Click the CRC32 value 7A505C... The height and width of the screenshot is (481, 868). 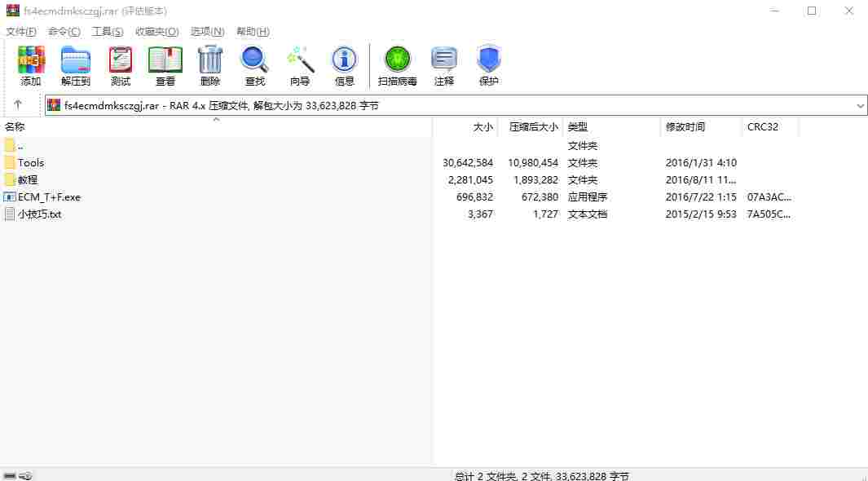coord(769,214)
